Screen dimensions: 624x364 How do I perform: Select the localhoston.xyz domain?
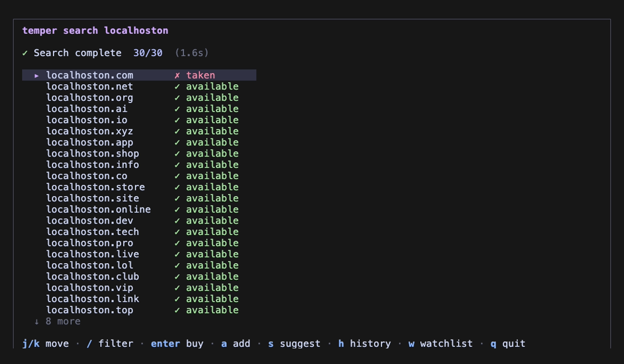point(89,131)
